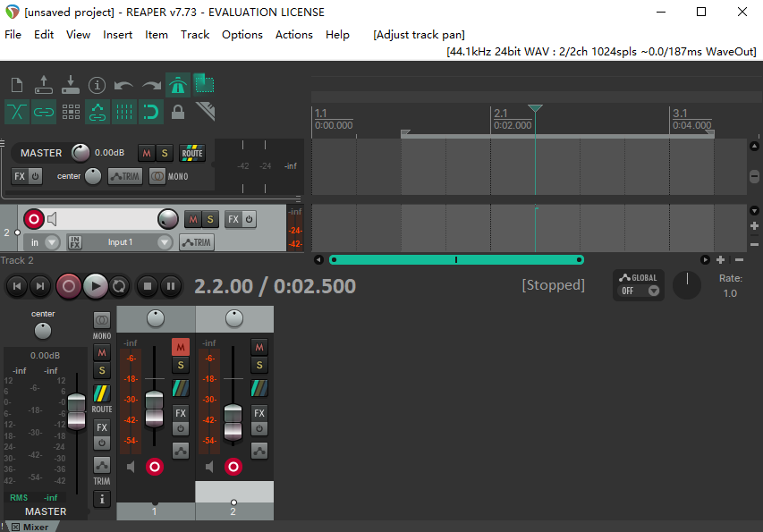Click the transport record button
The width and height of the screenshot is (763, 532).
(69, 286)
